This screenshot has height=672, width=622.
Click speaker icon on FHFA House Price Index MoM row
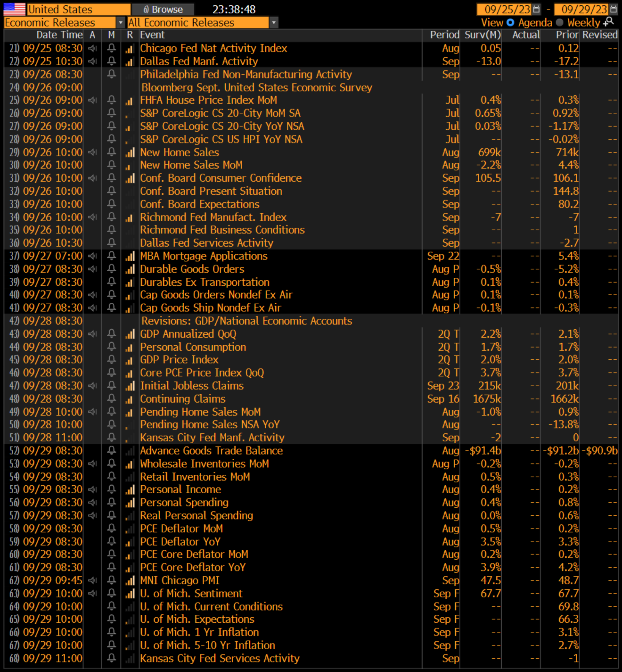(x=92, y=100)
